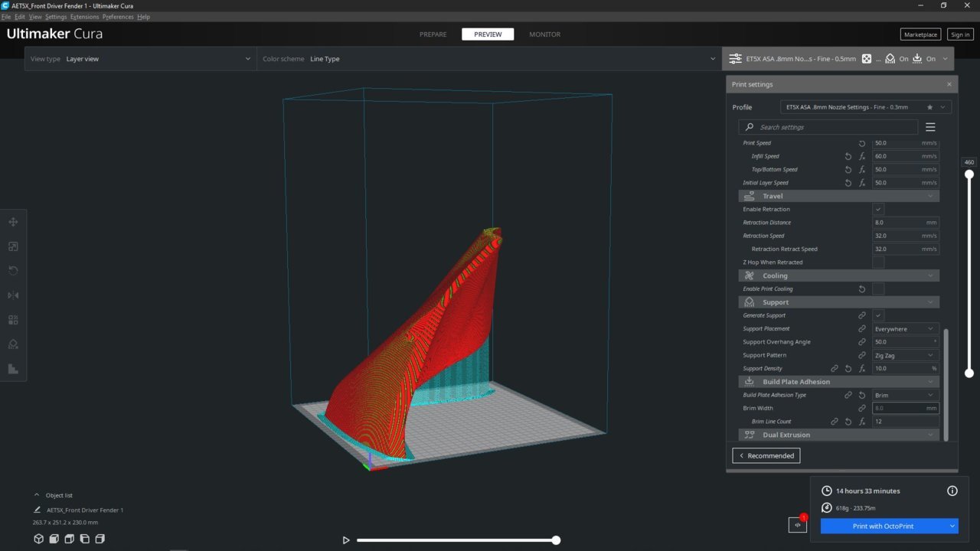Click the Search settings field
This screenshot has width=980, height=551.
828,127
